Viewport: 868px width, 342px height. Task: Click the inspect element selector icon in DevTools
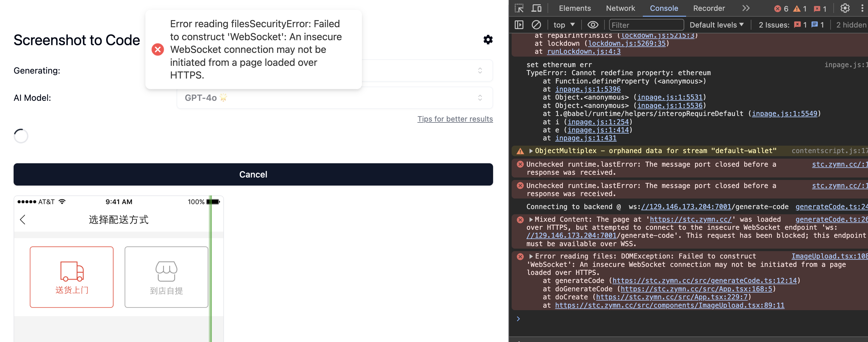tap(519, 8)
